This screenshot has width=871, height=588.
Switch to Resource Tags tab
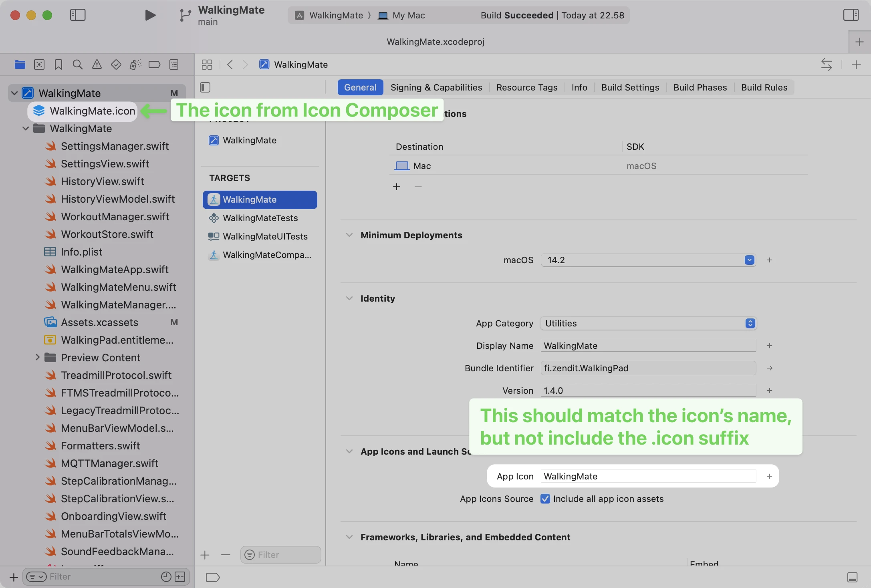pos(527,87)
